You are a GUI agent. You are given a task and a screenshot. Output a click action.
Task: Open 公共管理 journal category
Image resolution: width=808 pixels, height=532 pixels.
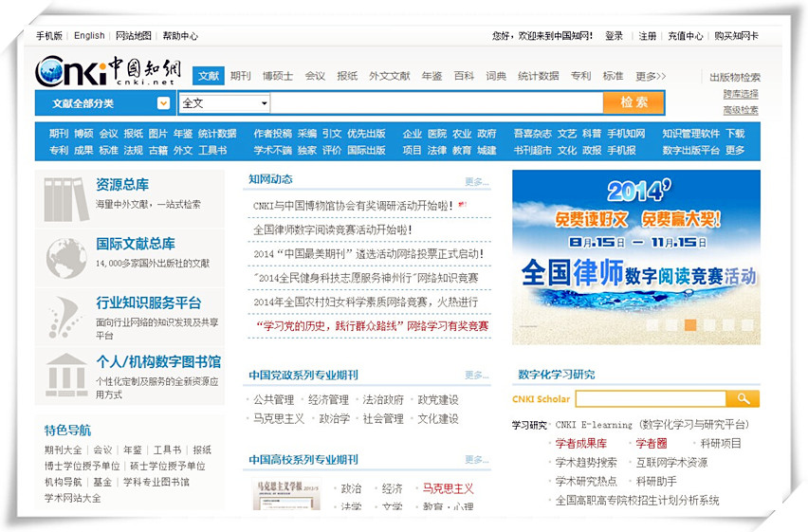point(274,399)
